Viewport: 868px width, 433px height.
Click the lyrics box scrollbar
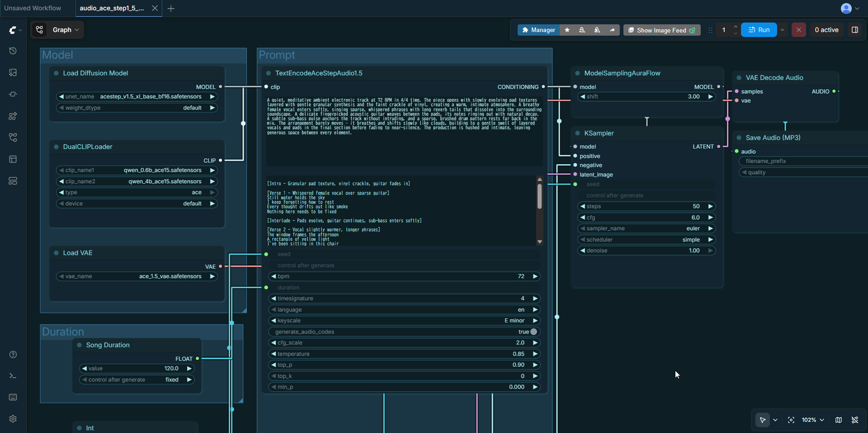point(539,197)
